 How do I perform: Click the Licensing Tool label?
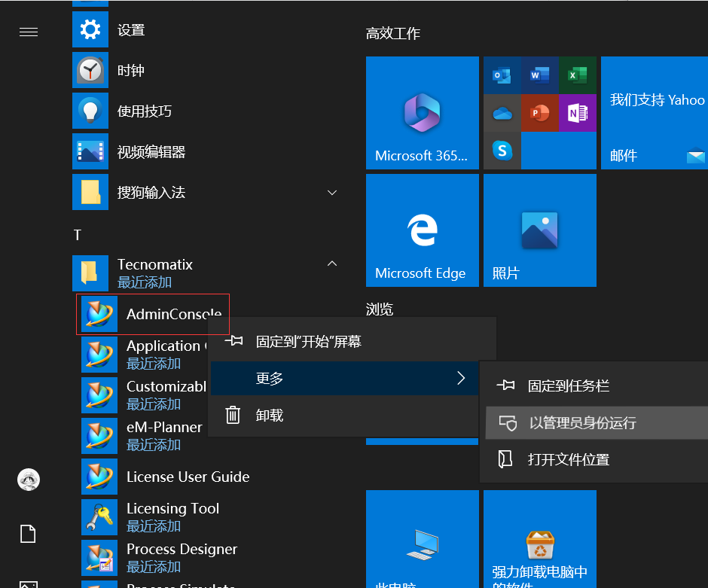(172, 509)
